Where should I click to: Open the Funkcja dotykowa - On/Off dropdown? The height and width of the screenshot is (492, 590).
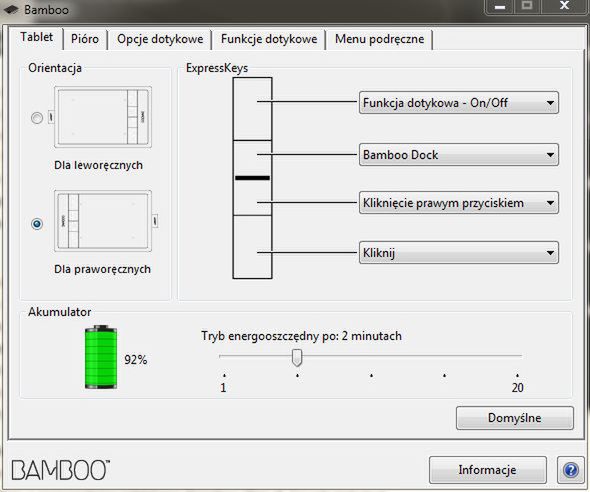click(x=459, y=102)
